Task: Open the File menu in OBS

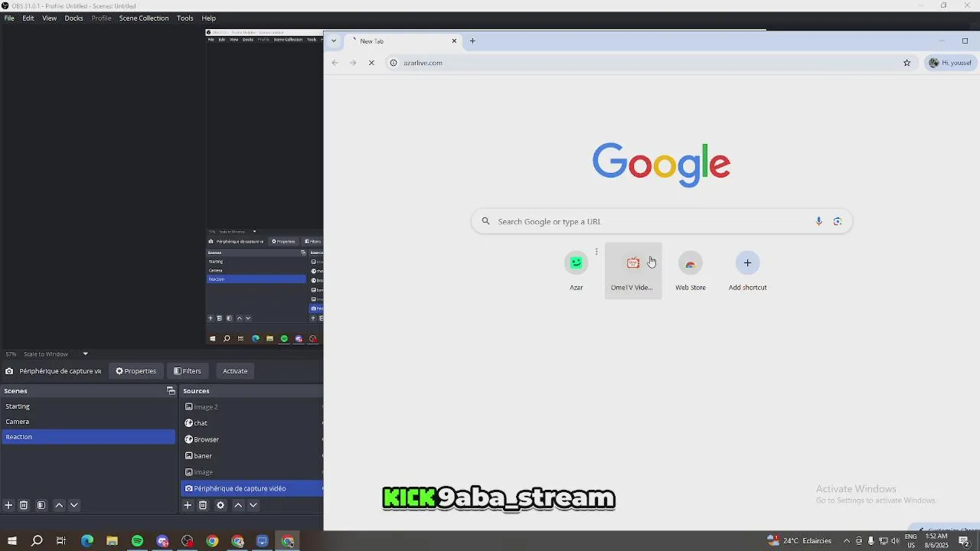Action: coord(9,18)
